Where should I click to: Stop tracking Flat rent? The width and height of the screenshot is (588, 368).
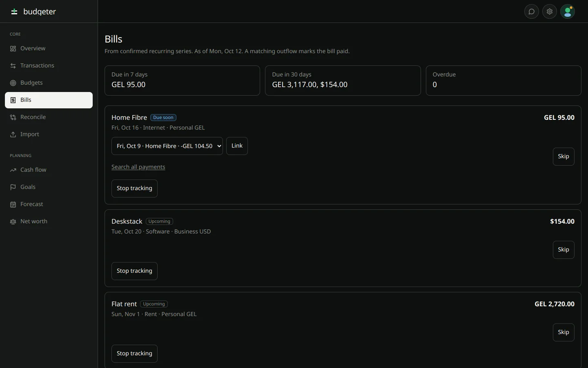pyautogui.click(x=134, y=354)
